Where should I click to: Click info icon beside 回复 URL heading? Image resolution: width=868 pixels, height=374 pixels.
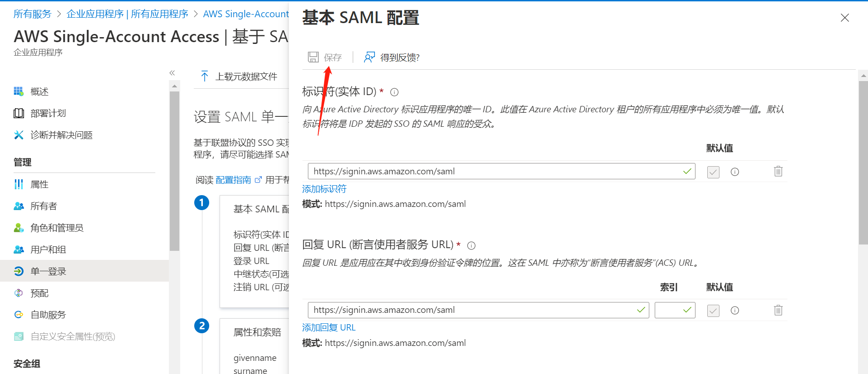pyautogui.click(x=471, y=245)
